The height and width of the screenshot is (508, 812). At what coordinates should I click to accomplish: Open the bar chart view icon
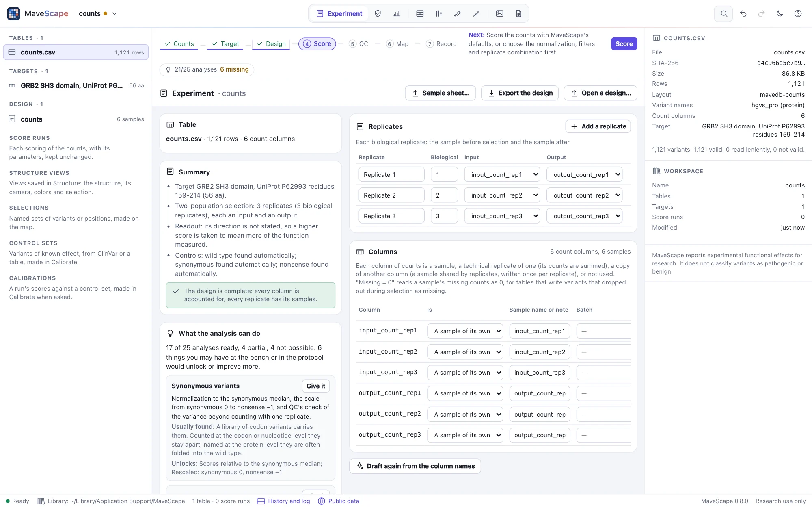[397, 13]
